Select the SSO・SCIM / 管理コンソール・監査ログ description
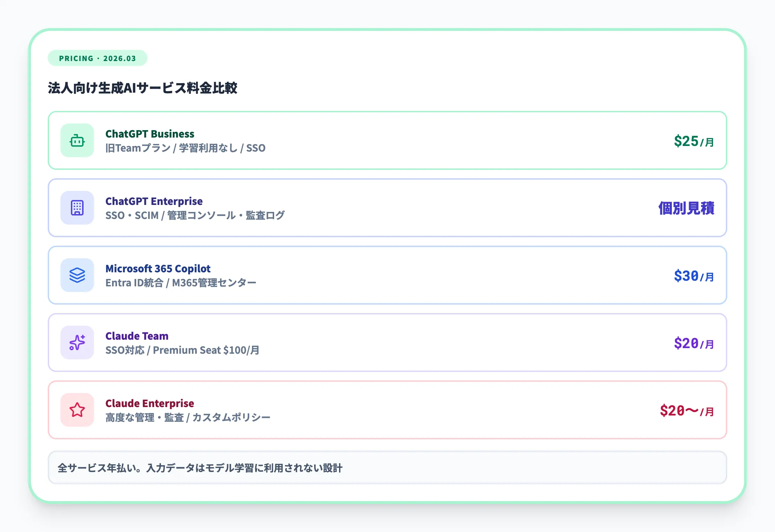Image resolution: width=775 pixels, height=532 pixels. [195, 215]
